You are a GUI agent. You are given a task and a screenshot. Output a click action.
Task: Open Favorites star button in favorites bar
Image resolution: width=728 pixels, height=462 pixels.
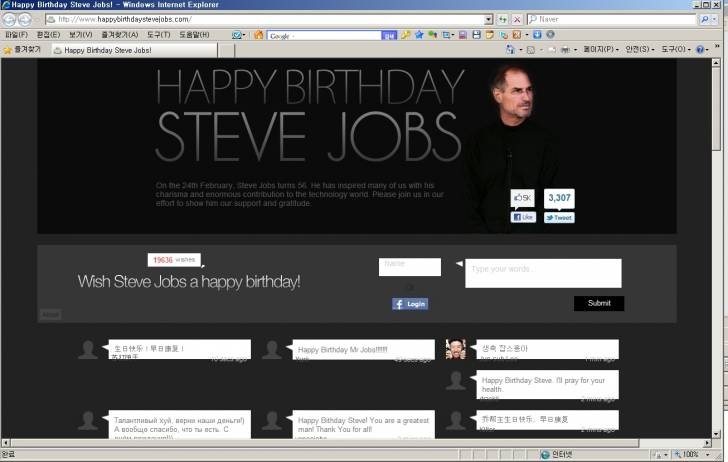(22, 50)
